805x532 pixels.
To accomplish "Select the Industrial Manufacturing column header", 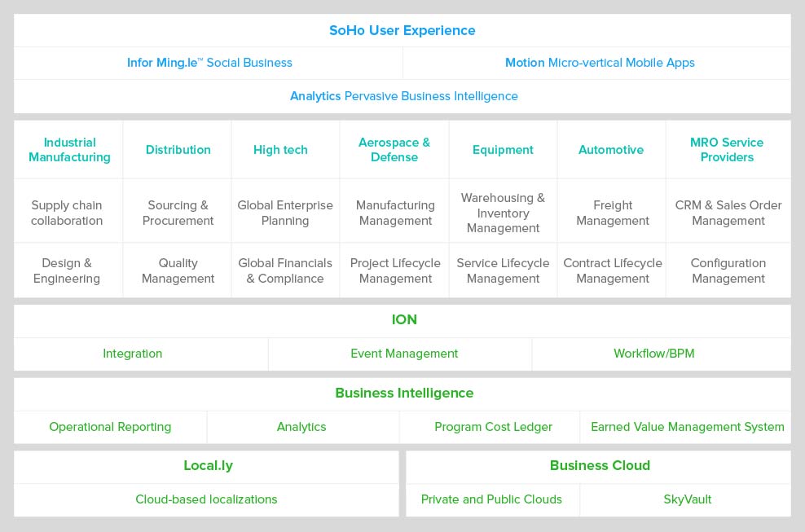I will 69,149.
